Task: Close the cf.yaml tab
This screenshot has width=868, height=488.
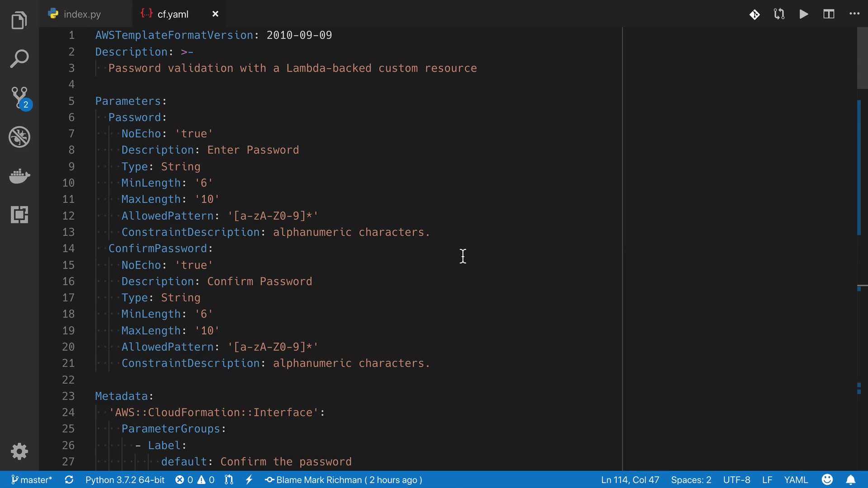Action: click(x=215, y=14)
